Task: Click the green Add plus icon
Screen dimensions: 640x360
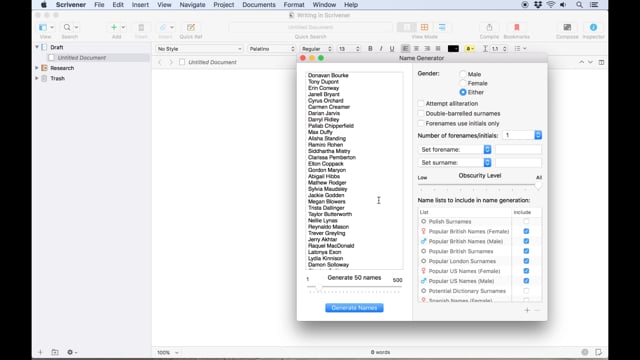Action: [x=114, y=27]
